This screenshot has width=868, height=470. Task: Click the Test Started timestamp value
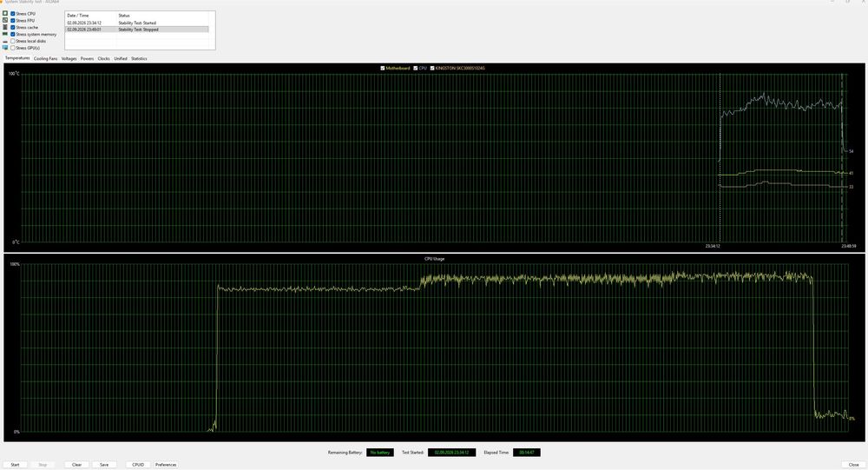[451, 453]
